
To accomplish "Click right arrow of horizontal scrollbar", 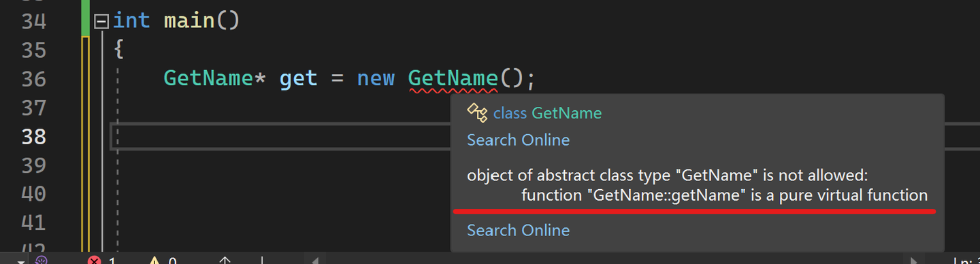I will click(x=916, y=261).
